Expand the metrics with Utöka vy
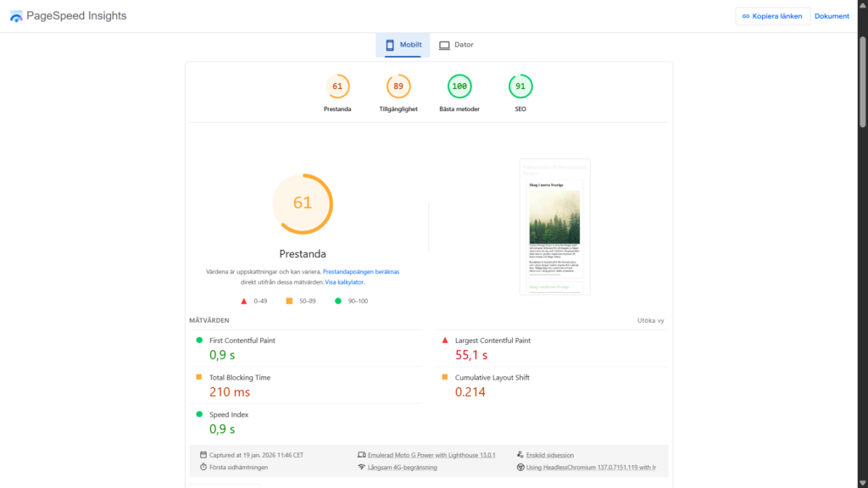The image size is (868, 488). point(650,321)
